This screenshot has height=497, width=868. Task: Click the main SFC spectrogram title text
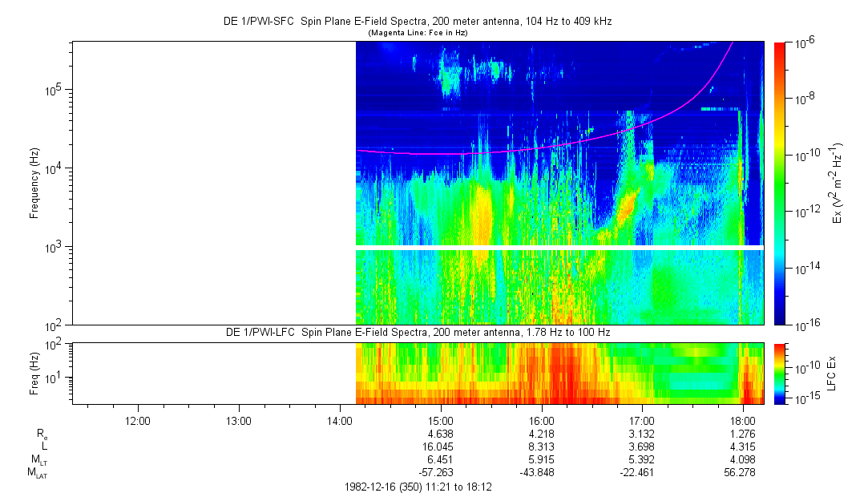tap(417, 22)
